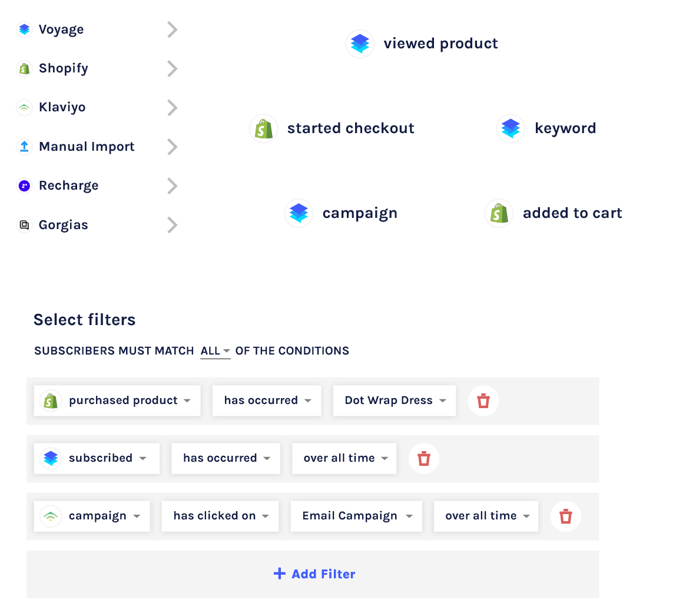
Task: Click the Shopify bag icon for started checkout
Action: (x=263, y=129)
